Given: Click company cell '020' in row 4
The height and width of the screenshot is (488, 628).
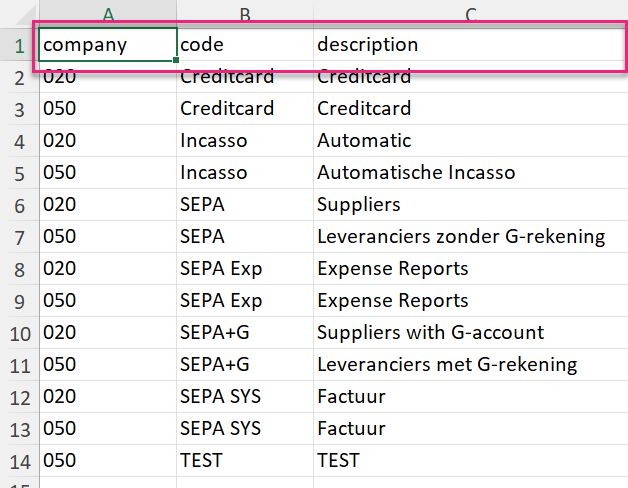Looking at the screenshot, I should 108,141.
